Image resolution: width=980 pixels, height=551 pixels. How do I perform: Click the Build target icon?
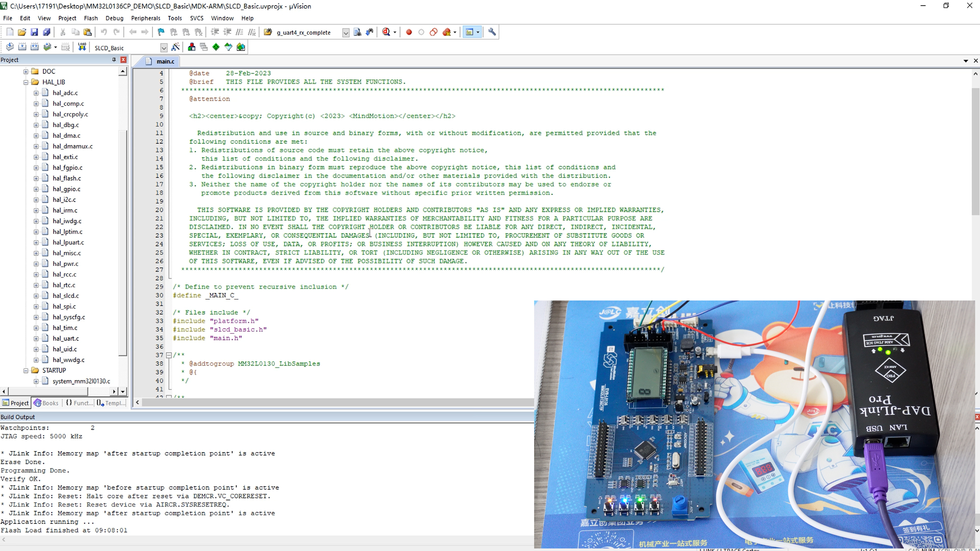(22, 47)
